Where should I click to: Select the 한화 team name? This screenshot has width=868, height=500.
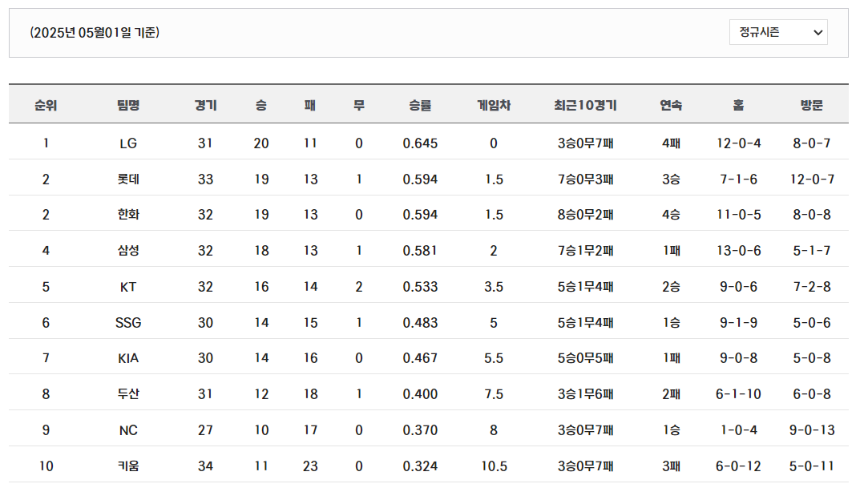[x=128, y=215]
